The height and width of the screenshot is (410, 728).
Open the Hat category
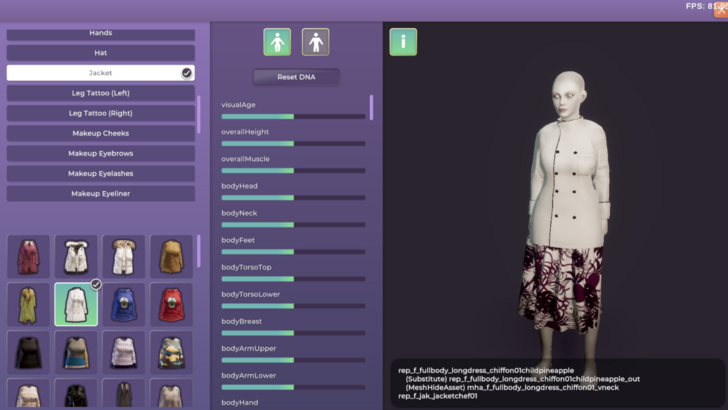click(x=100, y=53)
